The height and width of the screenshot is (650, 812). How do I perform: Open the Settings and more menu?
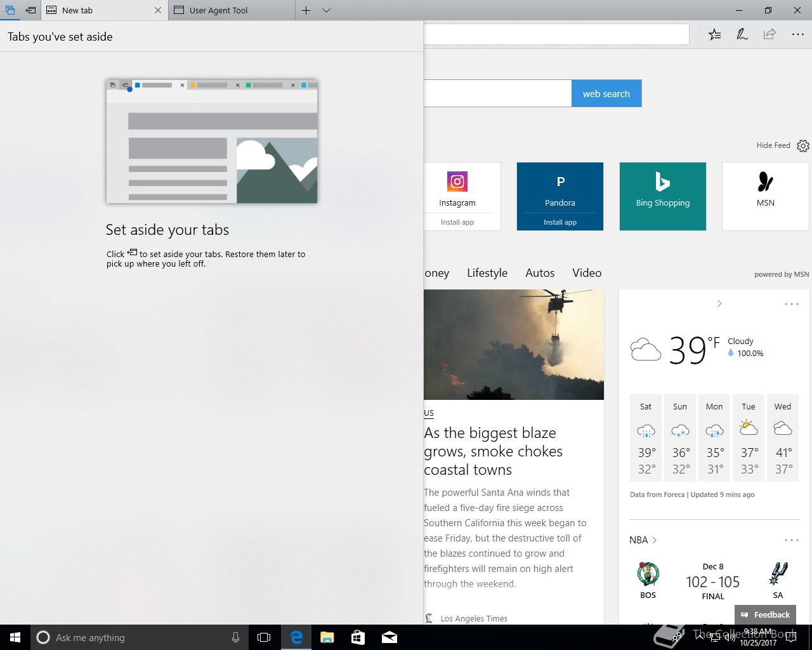click(797, 34)
